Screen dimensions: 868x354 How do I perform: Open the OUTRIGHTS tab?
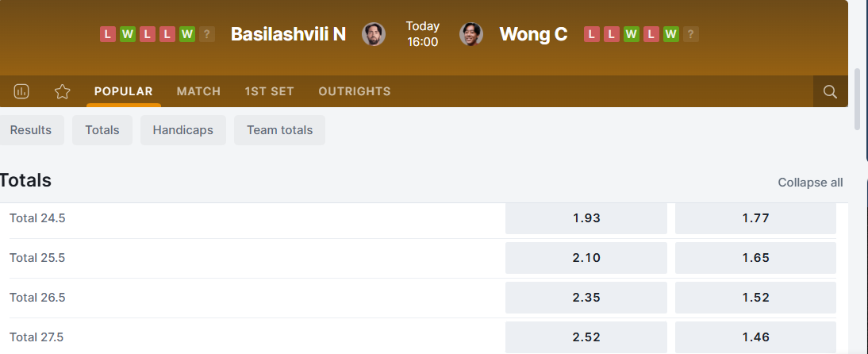[354, 91]
